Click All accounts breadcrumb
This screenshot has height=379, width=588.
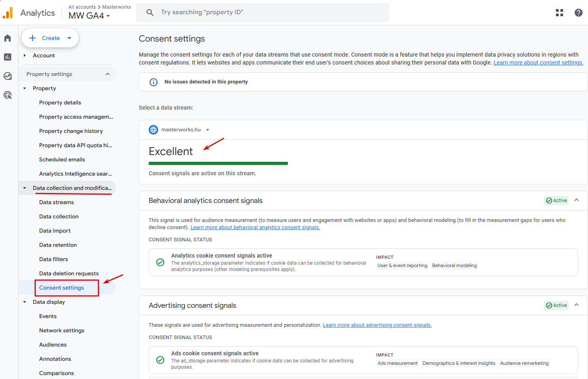click(x=82, y=7)
